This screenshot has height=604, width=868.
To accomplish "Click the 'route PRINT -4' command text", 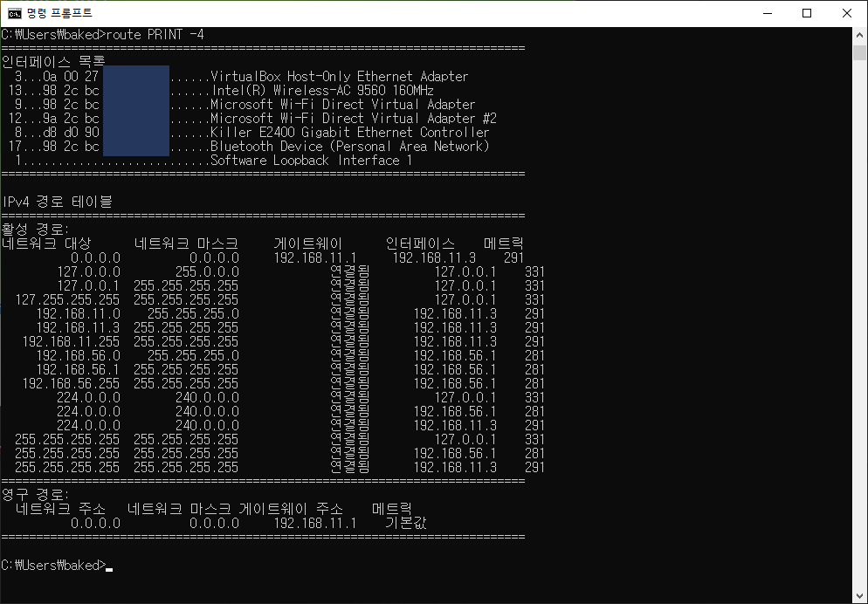I will [x=155, y=35].
